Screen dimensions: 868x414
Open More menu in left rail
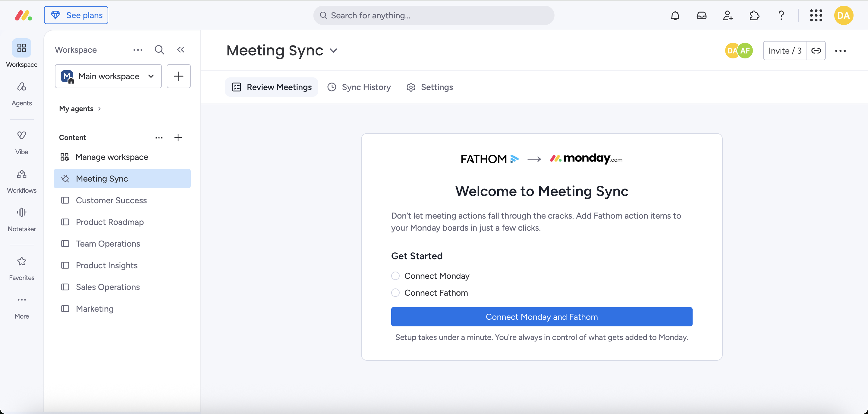click(x=22, y=307)
